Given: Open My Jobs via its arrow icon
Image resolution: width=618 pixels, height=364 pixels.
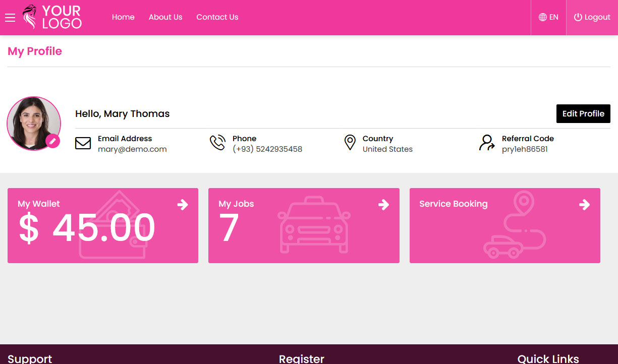Looking at the screenshot, I should point(383,204).
